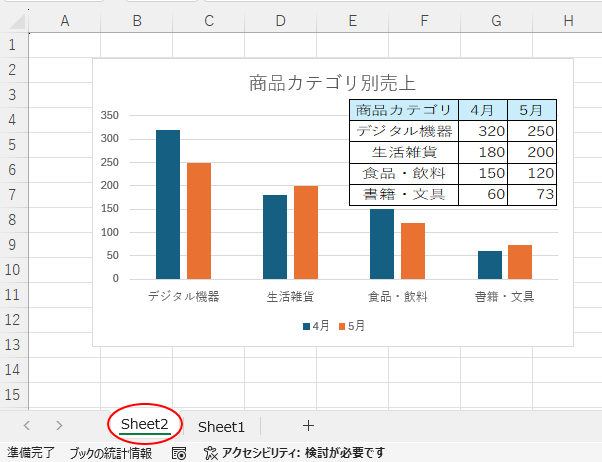The height and width of the screenshot is (462, 602).
Task: Click the 250 value in table
Action: point(532,131)
